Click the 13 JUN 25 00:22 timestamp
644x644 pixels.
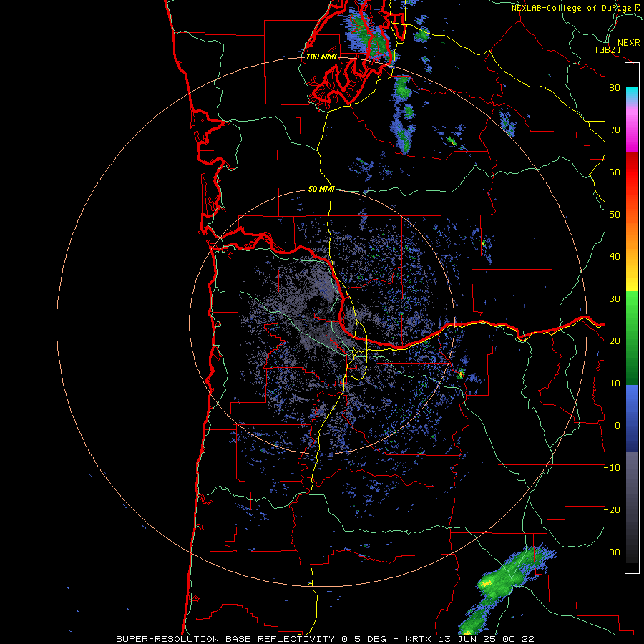(487, 639)
